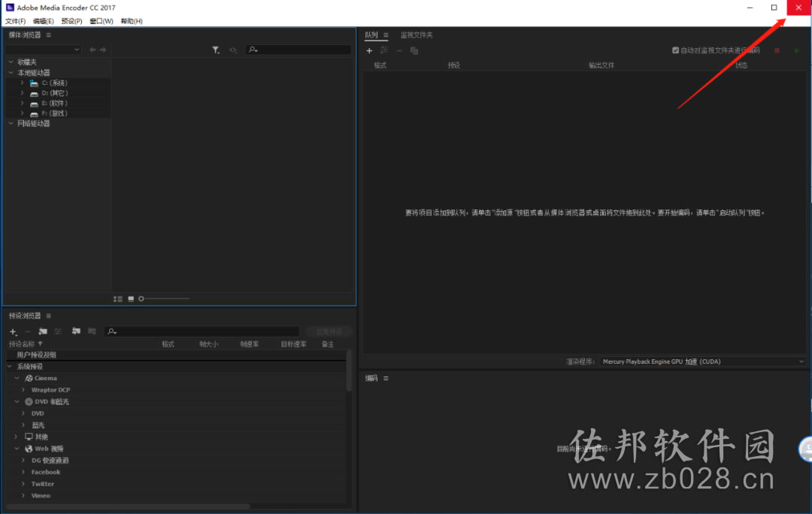Expand Facebook presets
The width and height of the screenshot is (812, 514).
click(x=23, y=472)
